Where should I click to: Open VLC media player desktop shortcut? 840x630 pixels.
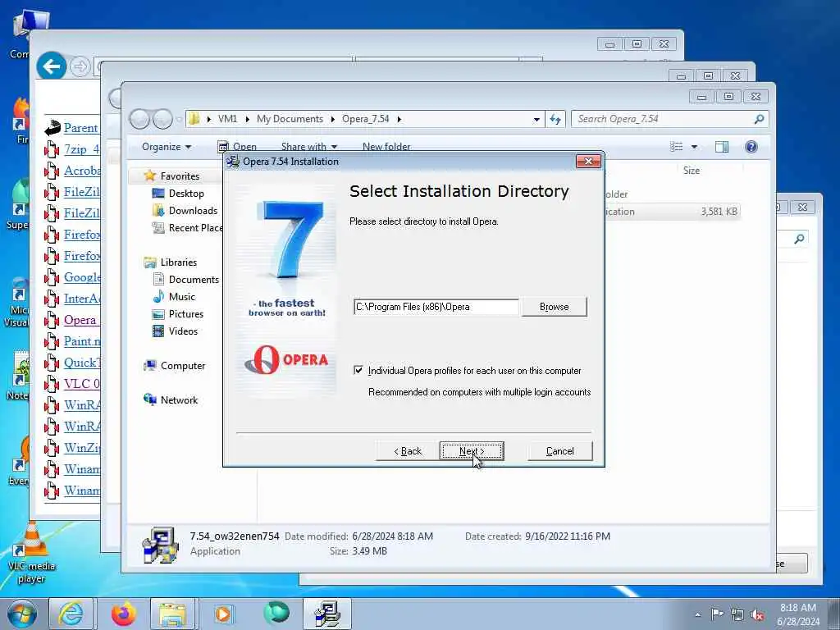point(30,553)
